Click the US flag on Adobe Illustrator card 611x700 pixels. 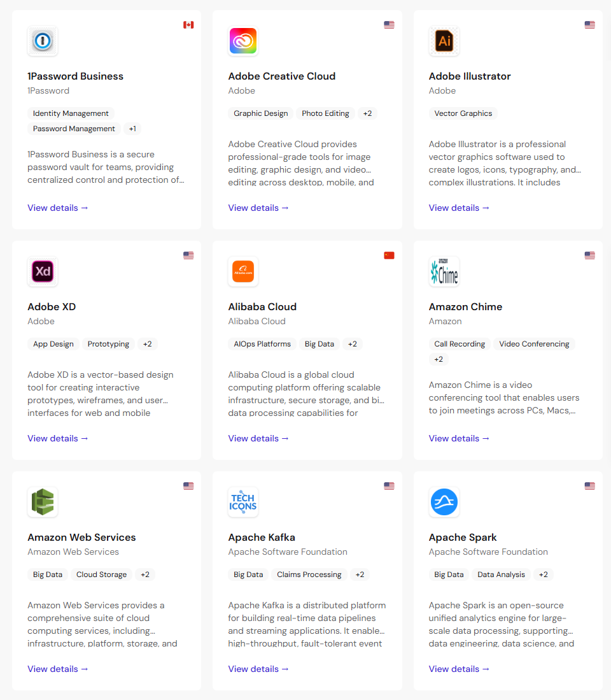pos(590,25)
